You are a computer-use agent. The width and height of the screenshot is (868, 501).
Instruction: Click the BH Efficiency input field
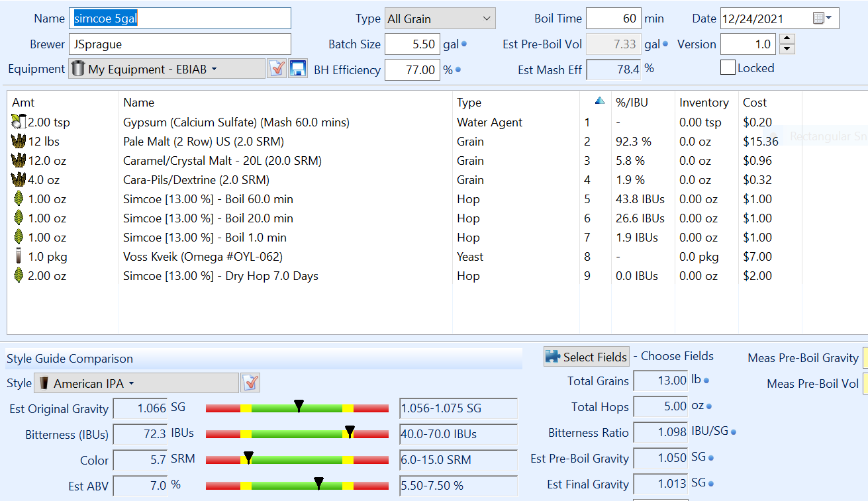pyautogui.click(x=412, y=69)
